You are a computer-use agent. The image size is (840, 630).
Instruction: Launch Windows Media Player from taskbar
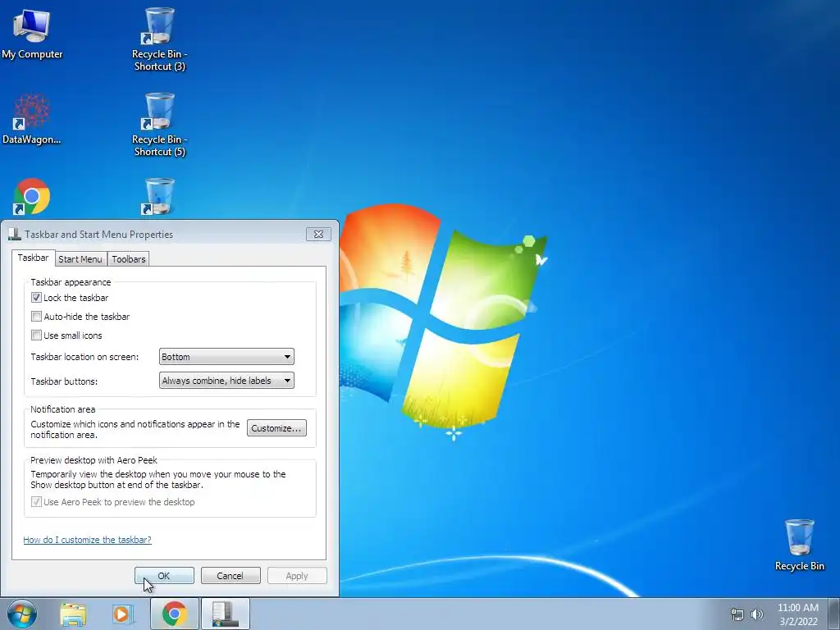(x=123, y=614)
